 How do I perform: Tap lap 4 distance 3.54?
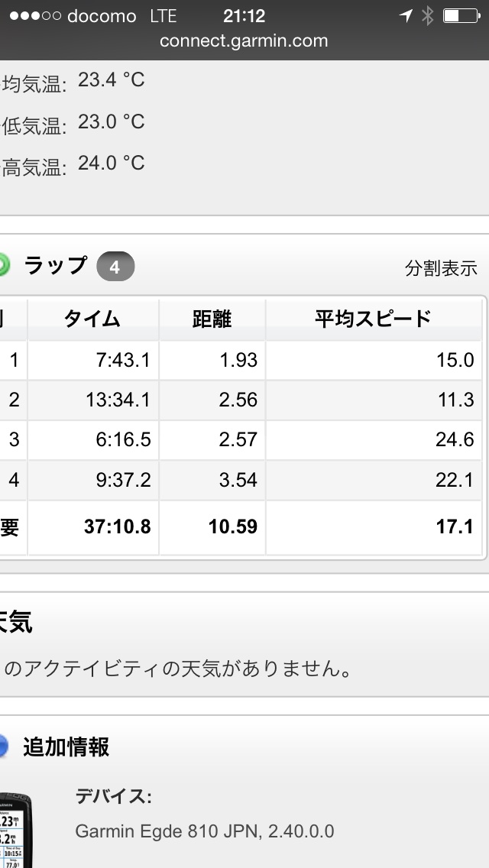coord(238,480)
